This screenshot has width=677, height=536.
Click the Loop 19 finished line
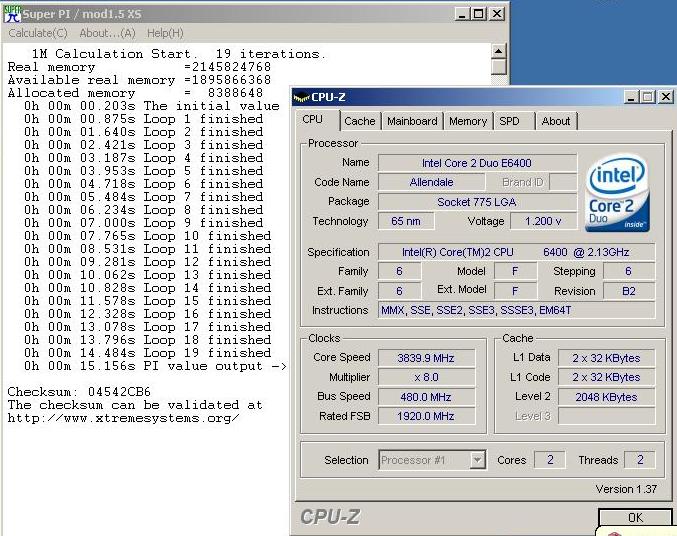(x=148, y=353)
